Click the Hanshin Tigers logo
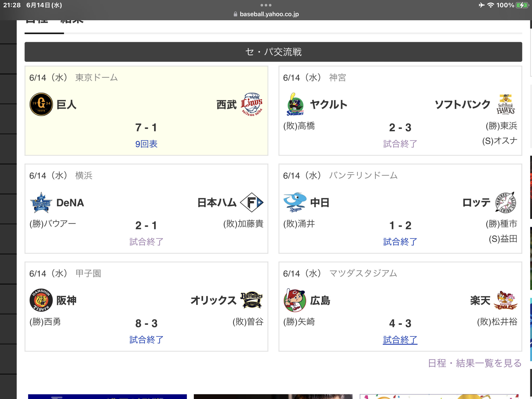The width and height of the screenshot is (532, 399). pos(41,301)
